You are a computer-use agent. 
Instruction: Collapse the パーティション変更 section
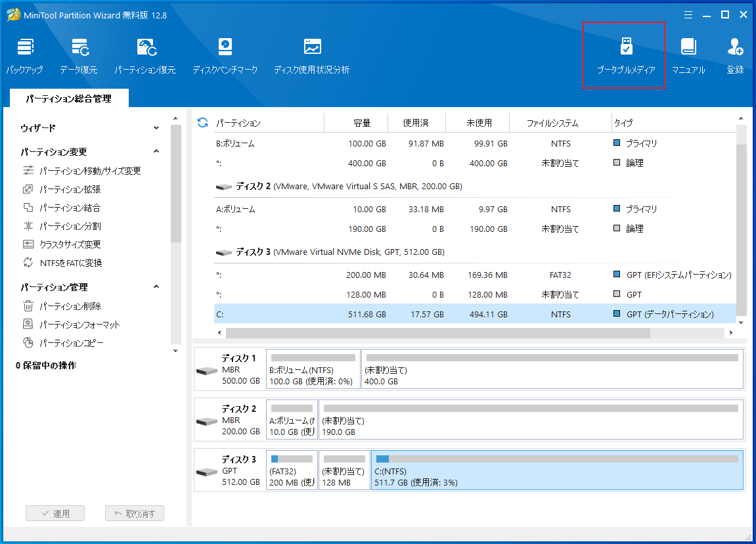click(156, 151)
